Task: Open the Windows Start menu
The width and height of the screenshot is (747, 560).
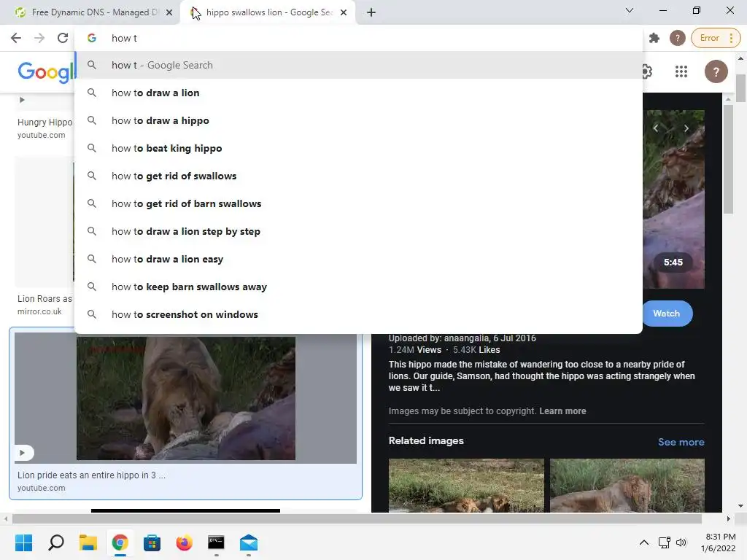Action: (x=23, y=542)
